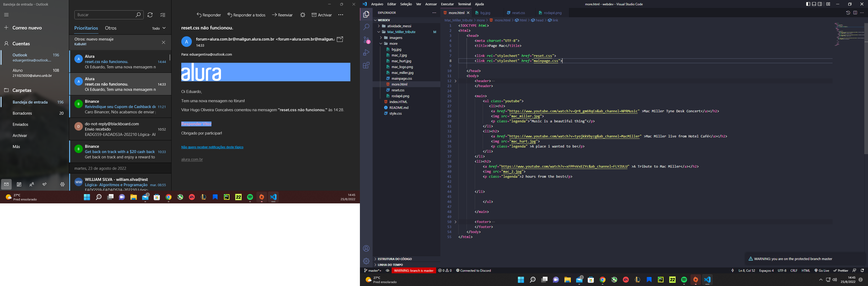Toggle VS Code bottom panel layout icon
Screen dimensions: 868x286
pos(814,4)
